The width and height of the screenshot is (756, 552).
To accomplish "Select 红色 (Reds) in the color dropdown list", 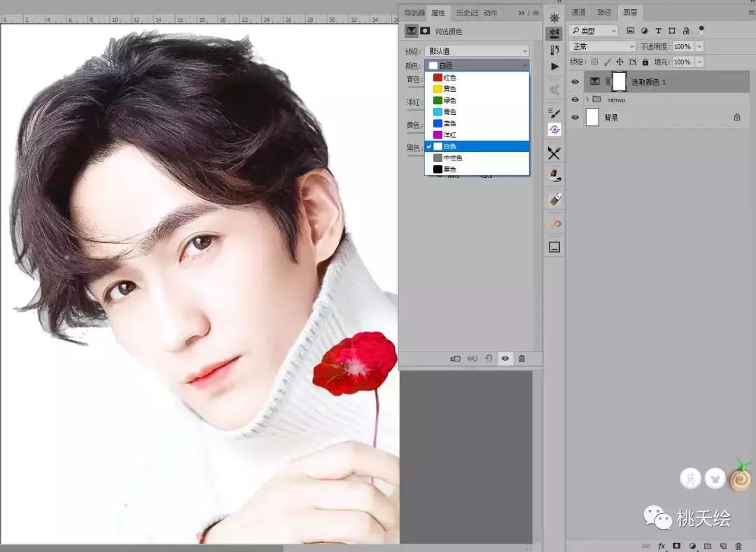I will pyautogui.click(x=477, y=77).
